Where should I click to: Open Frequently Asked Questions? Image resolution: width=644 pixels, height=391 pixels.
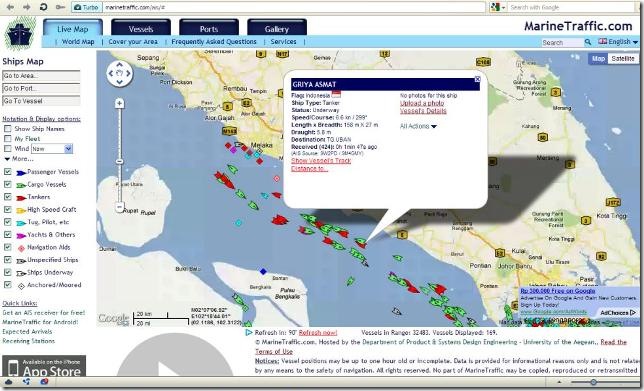pyautogui.click(x=214, y=42)
